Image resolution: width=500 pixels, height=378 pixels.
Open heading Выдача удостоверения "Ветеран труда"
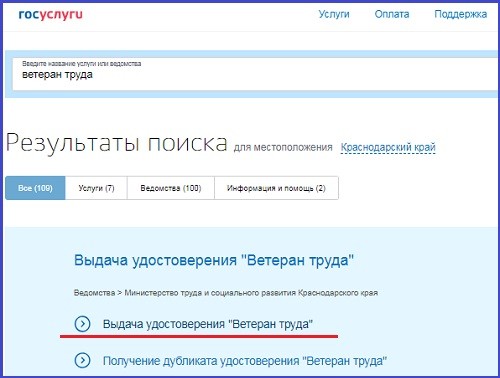point(214,260)
